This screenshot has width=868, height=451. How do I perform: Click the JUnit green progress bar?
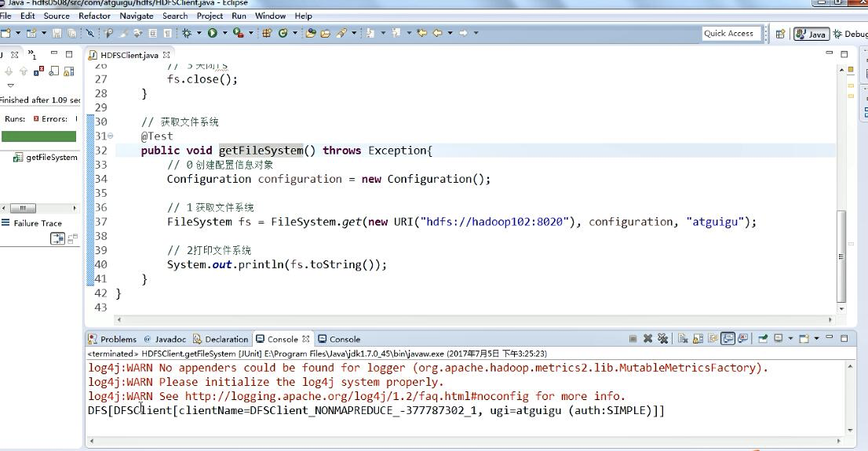[38, 136]
